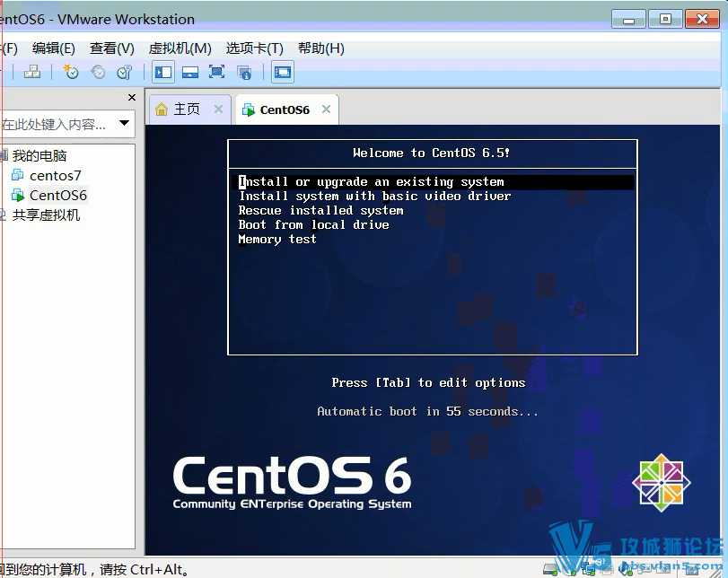The height and width of the screenshot is (578, 728).
Task: Click the hard disk status bar icon
Action: pyautogui.click(x=550, y=569)
